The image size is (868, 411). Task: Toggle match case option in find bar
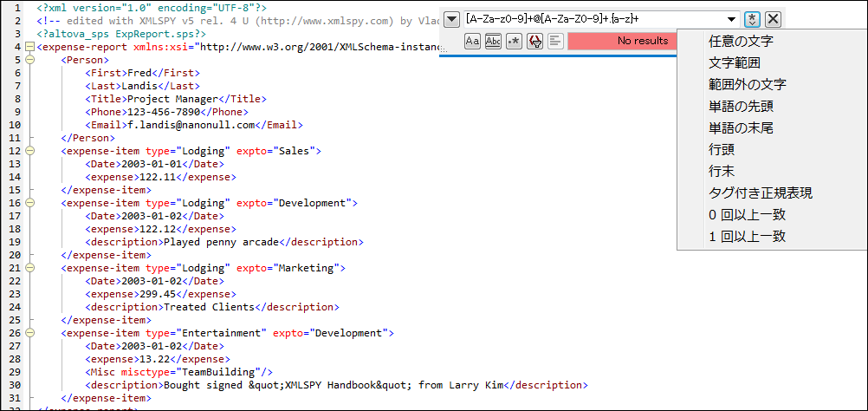pyautogui.click(x=471, y=41)
